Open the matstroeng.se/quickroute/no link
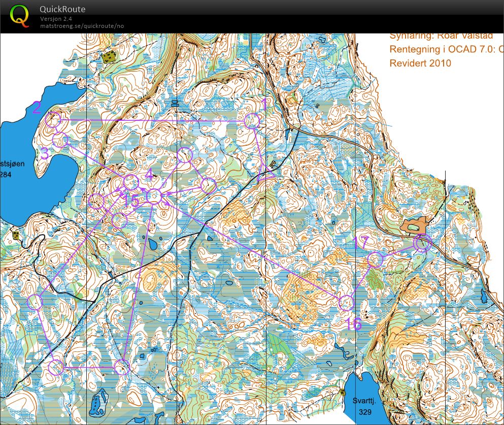Viewport: 504px width, 425px height. (x=82, y=26)
